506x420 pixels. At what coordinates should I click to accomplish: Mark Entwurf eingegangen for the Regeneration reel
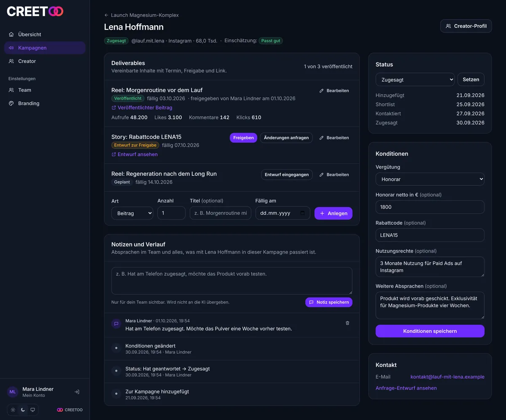pyautogui.click(x=287, y=175)
